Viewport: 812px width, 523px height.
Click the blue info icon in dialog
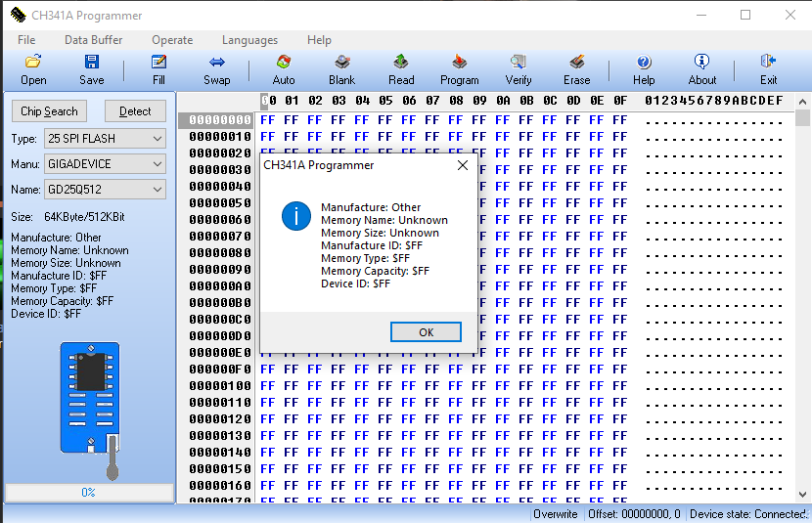pos(296,216)
